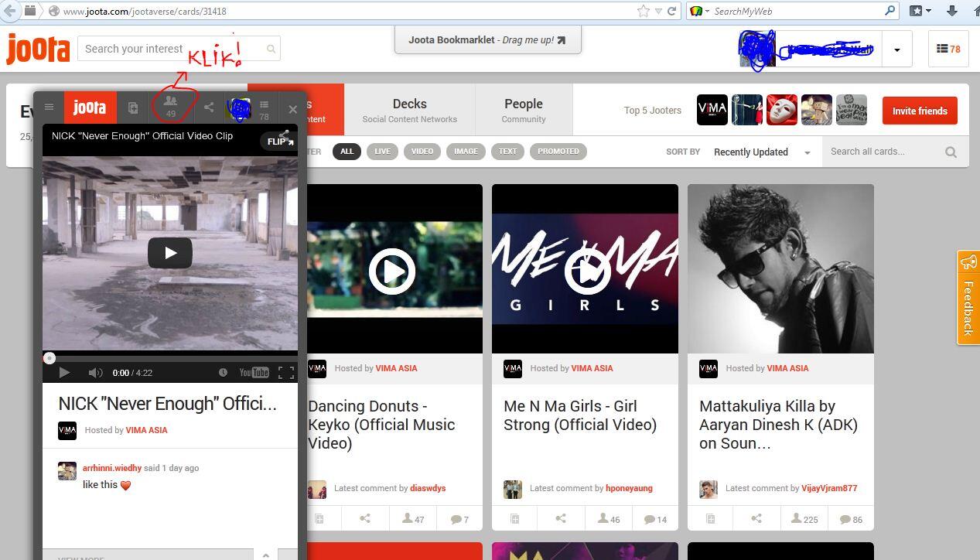The image size is (980, 560).
Task: Play the Dancing Donuts video card
Action: (x=391, y=271)
